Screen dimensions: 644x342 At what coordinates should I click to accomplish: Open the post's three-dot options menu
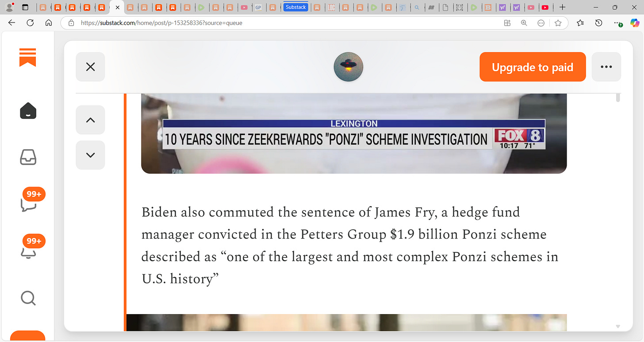click(x=606, y=67)
